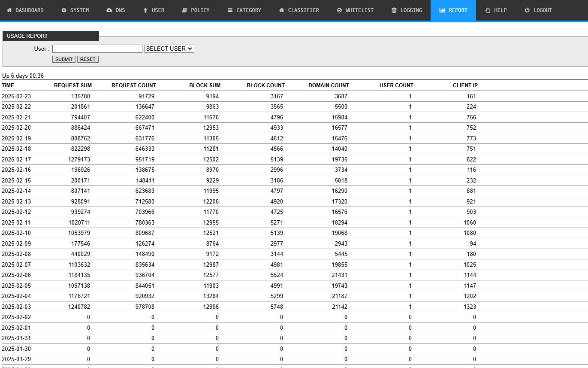Click the date 2025-02-23

16,96
